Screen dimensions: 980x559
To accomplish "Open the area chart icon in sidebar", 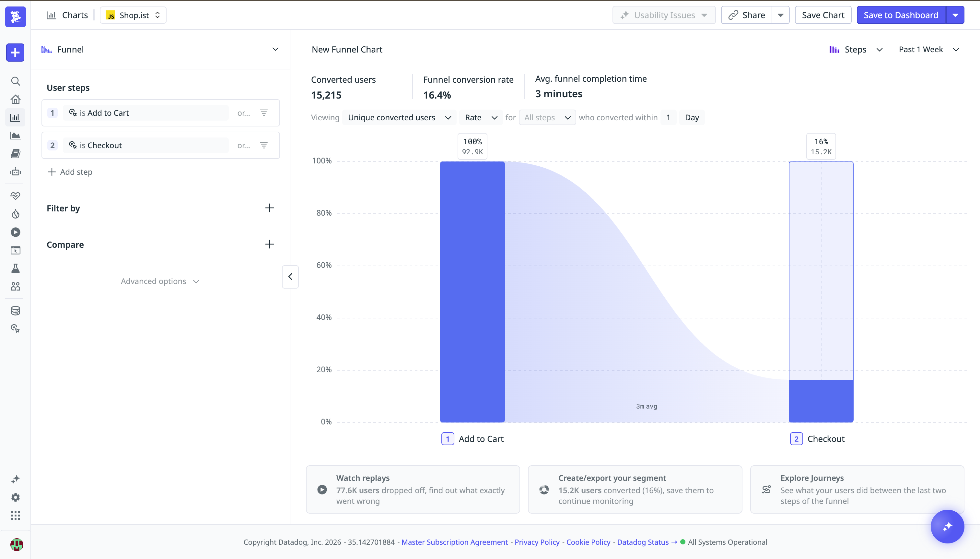I will (15, 136).
